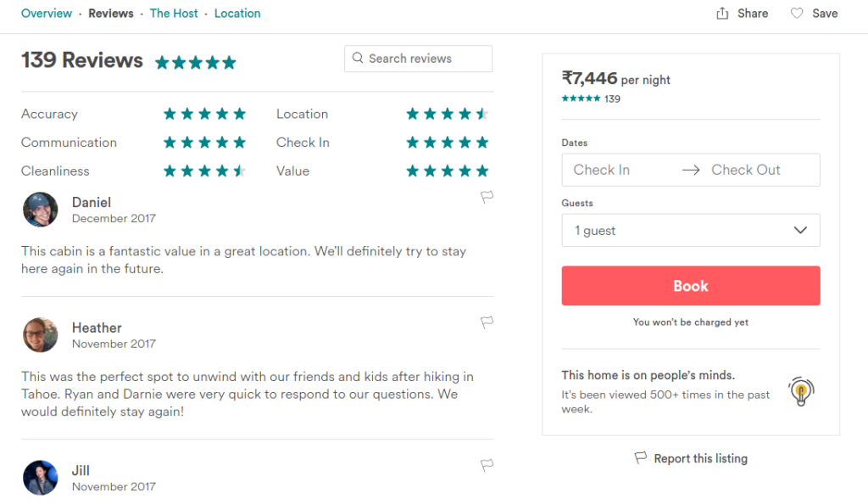Click the Share upload icon
This screenshot has width=868, height=504.
point(722,14)
